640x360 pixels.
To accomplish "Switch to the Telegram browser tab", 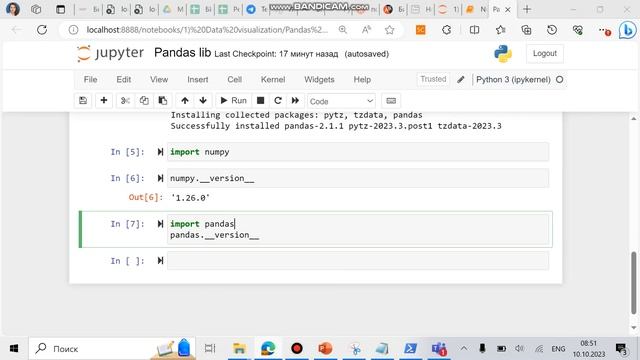I will 257,9.
